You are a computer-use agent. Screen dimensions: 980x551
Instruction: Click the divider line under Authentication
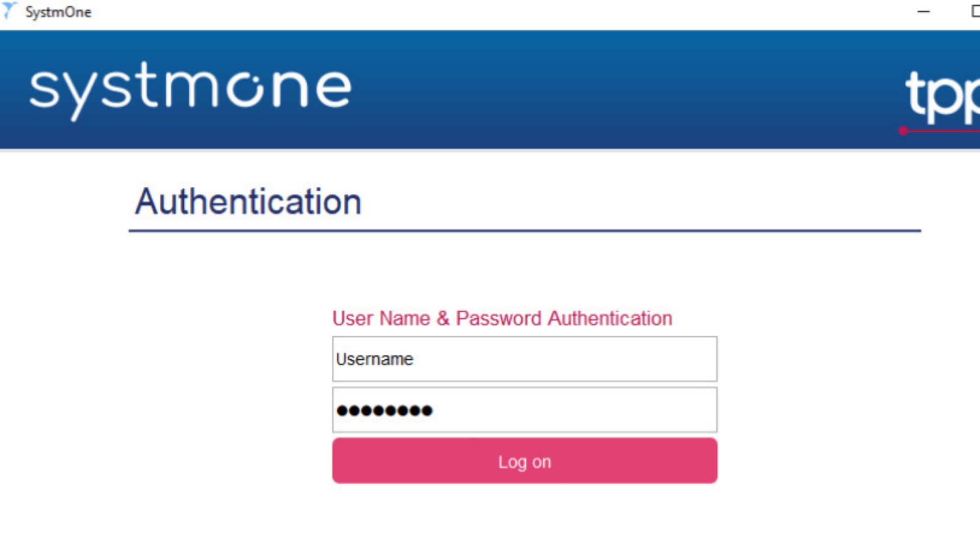click(524, 231)
